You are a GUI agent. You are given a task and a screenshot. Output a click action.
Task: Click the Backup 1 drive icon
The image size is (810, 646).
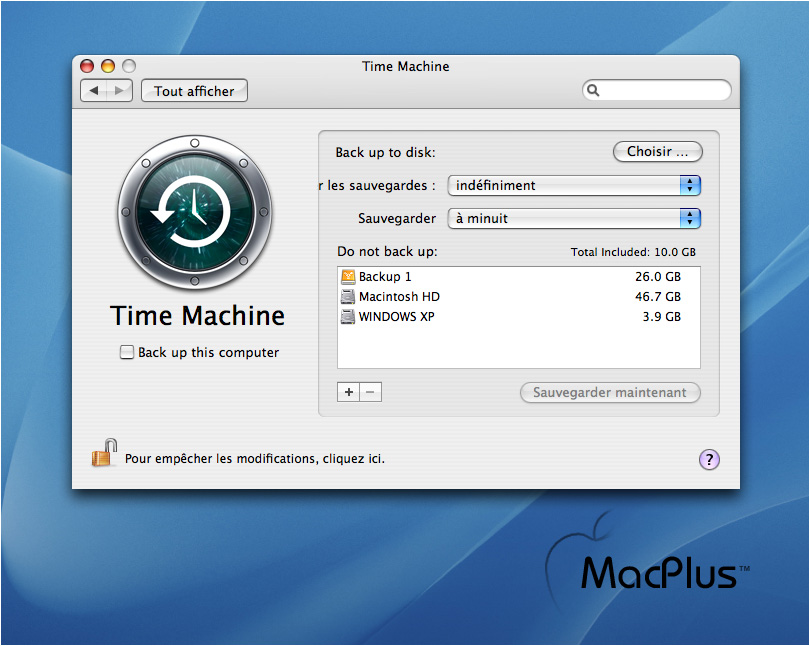click(x=348, y=277)
